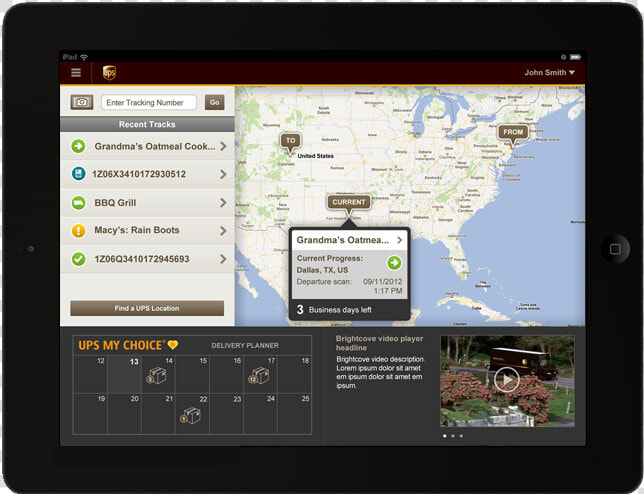
Task: Open the BBQ Grill track
Action: coord(147,202)
